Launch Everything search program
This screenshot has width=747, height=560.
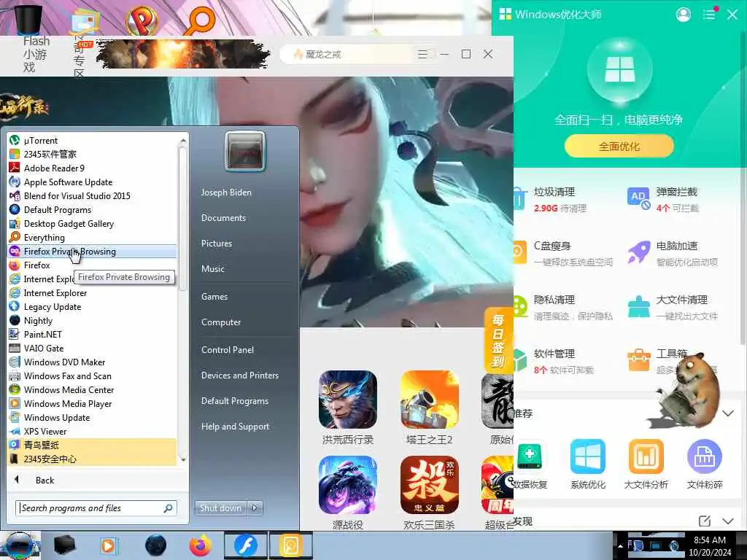pyautogui.click(x=92, y=237)
